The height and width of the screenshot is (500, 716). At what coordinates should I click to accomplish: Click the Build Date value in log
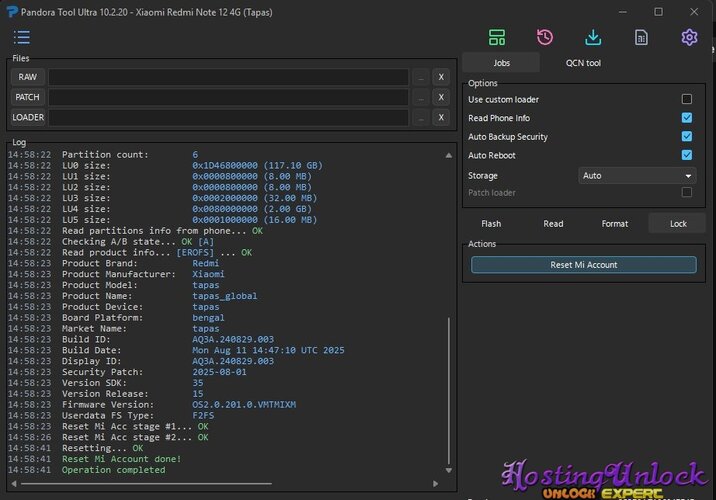click(268, 350)
